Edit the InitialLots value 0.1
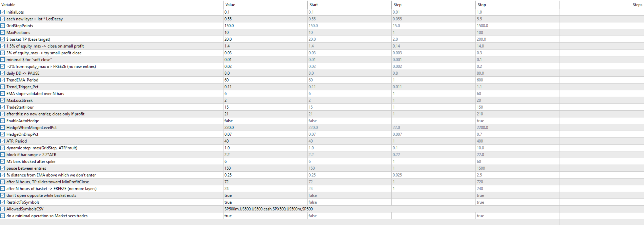 (265, 12)
